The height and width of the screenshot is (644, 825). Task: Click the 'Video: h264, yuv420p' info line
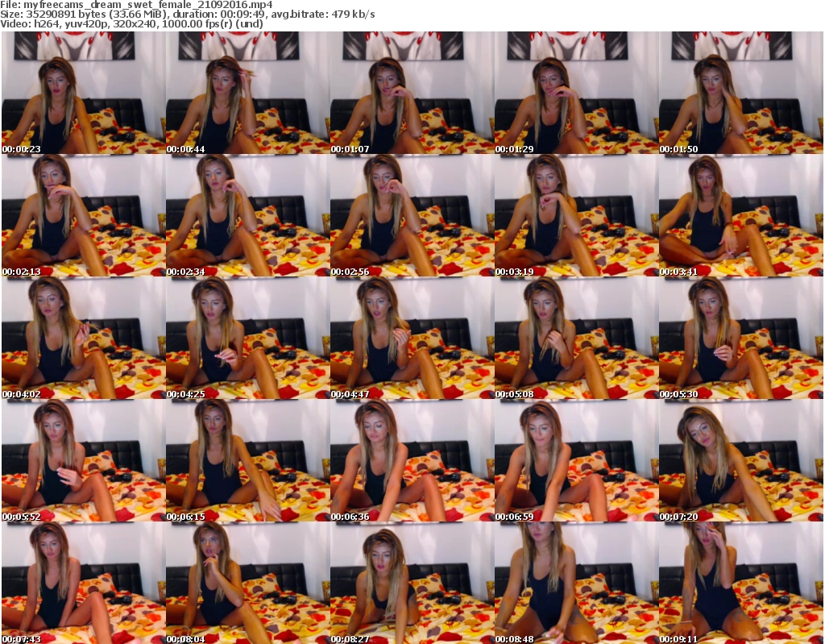pos(131,23)
